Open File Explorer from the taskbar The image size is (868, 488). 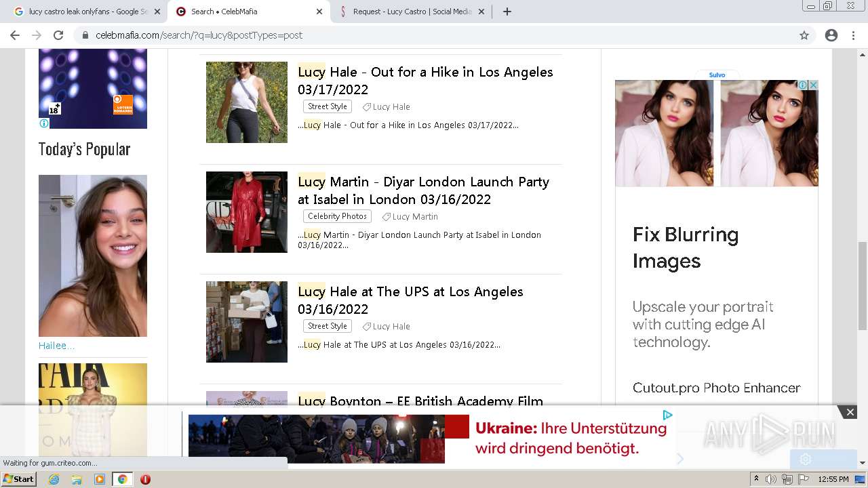(x=77, y=479)
